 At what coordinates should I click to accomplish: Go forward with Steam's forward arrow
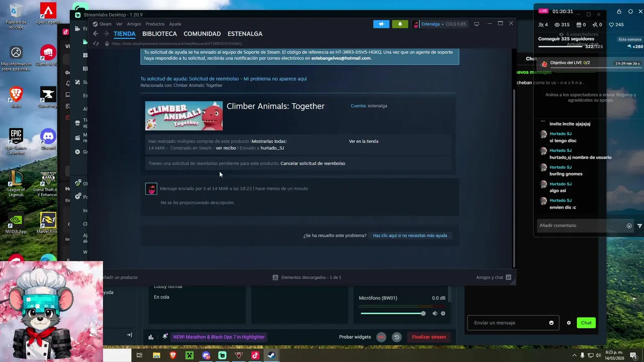(x=106, y=34)
